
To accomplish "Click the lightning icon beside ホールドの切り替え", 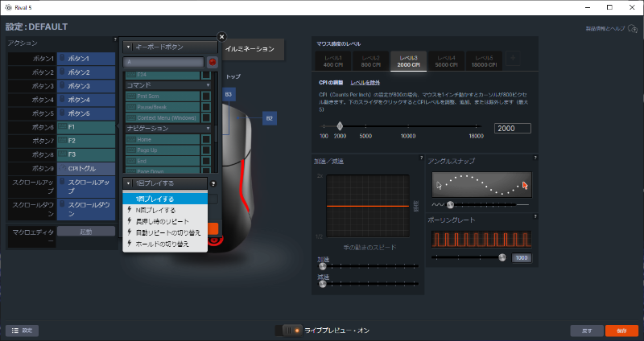I will coord(130,244).
